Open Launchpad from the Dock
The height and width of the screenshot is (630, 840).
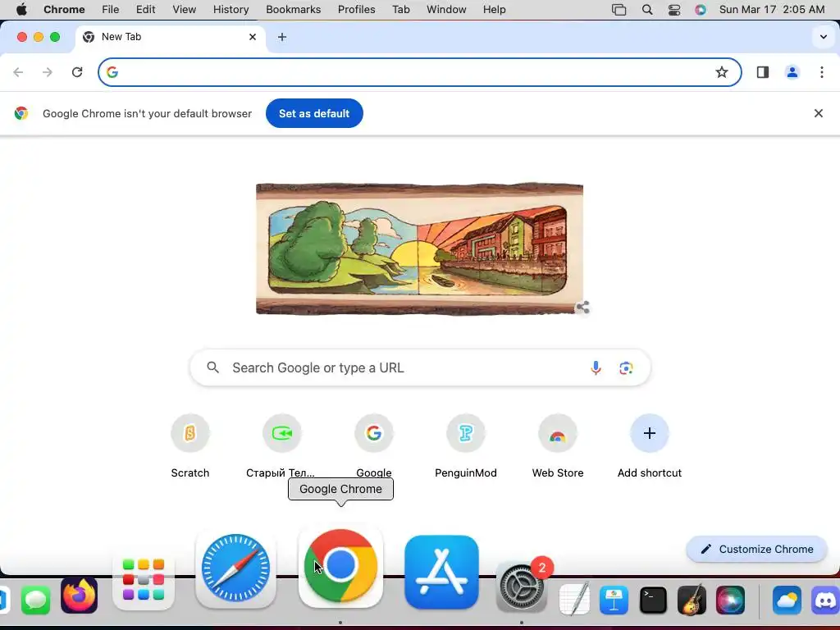[144, 580]
